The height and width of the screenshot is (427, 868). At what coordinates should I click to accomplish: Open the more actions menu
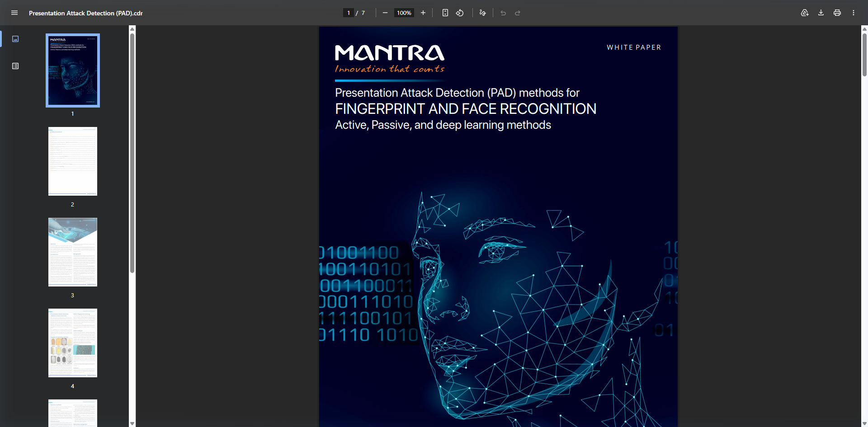tap(854, 13)
